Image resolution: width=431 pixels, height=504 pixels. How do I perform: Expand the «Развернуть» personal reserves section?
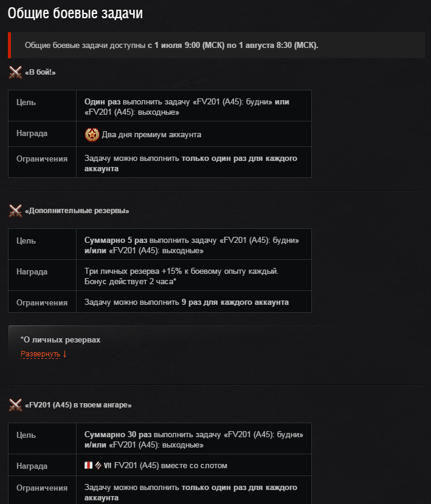click(x=40, y=354)
